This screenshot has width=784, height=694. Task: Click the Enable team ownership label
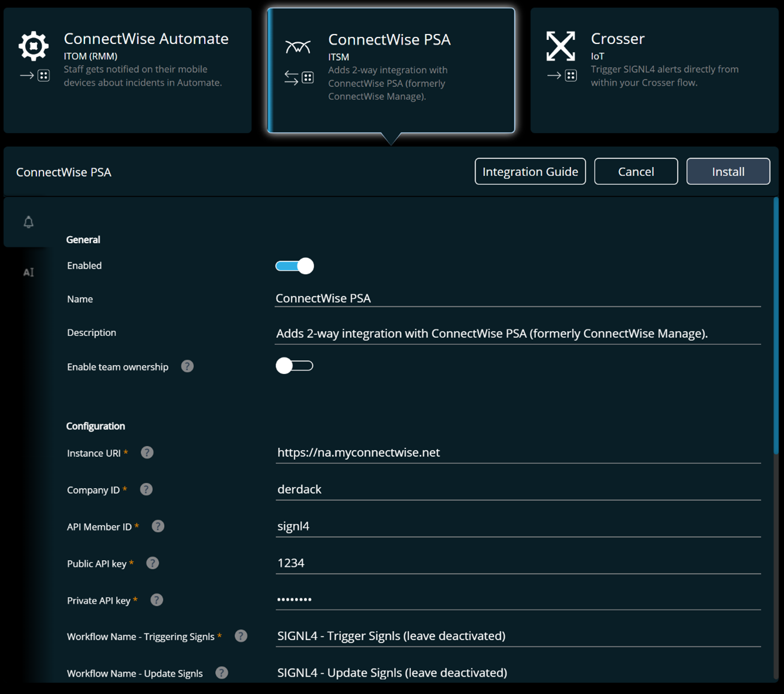click(x=118, y=367)
